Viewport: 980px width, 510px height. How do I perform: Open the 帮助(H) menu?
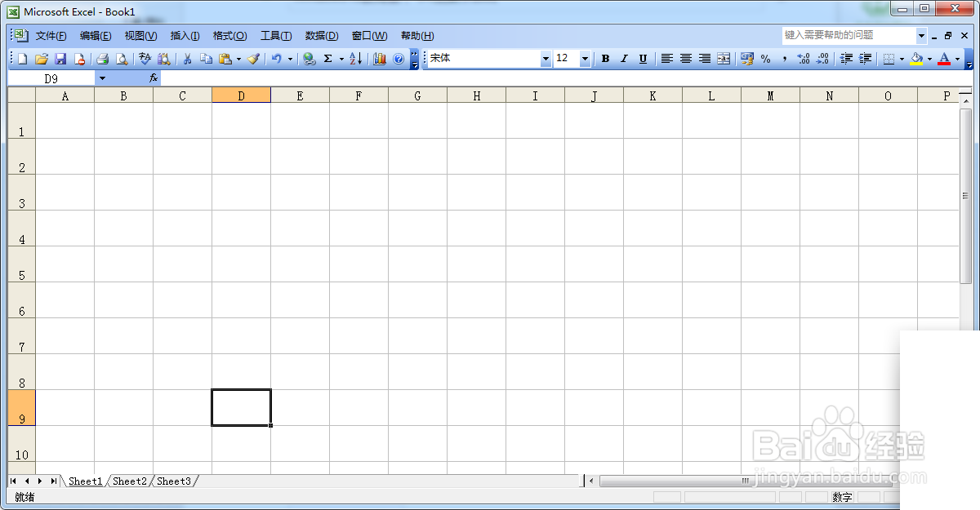(417, 36)
